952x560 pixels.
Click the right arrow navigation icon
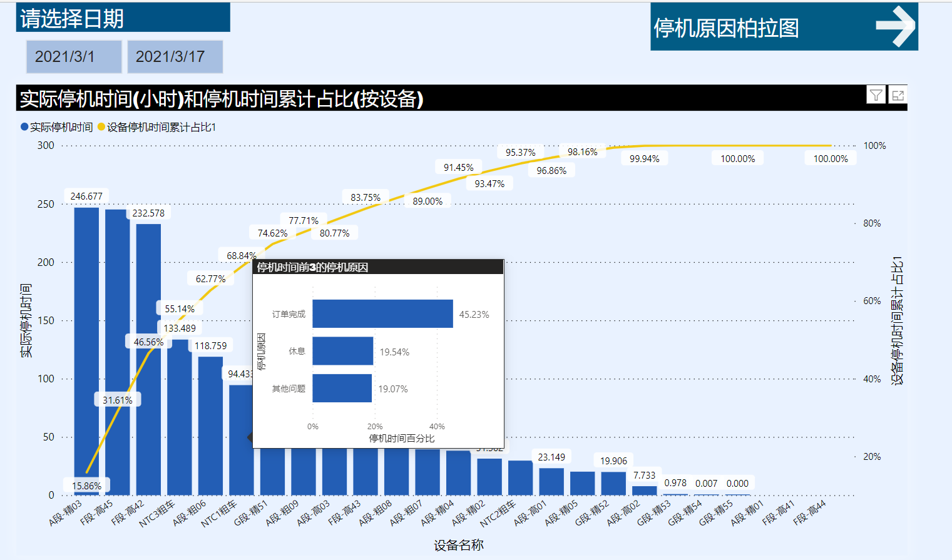(x=896, y=26)
